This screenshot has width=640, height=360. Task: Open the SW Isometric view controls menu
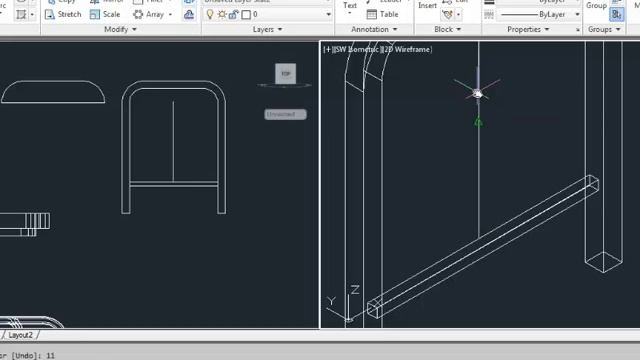[x=357, y=49]
